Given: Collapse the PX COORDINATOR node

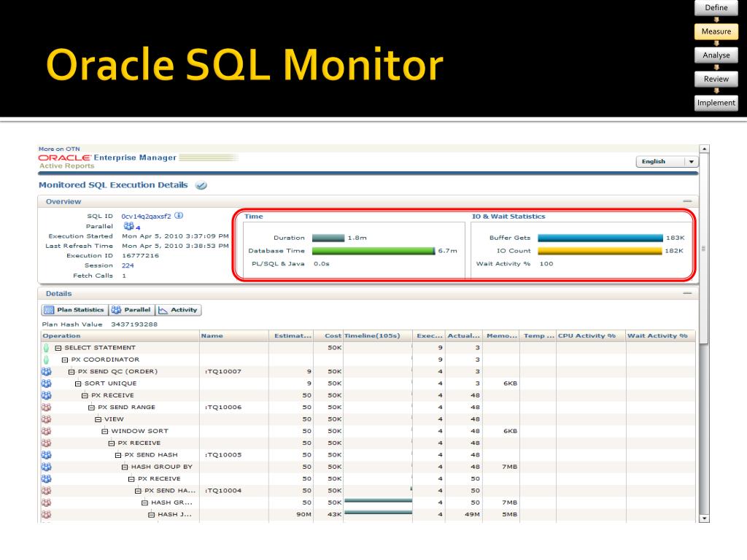Looking at the screenshot, I should [x=65, y=360].
